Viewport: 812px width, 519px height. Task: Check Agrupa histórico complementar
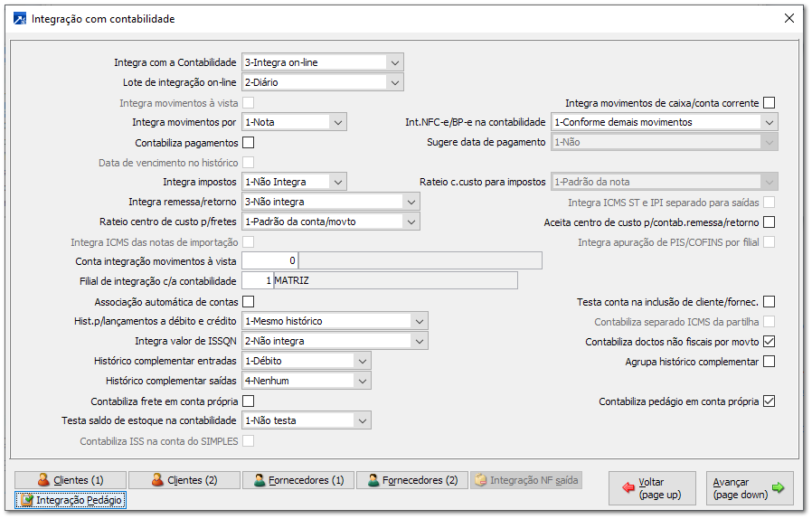[x=769, y=361]
